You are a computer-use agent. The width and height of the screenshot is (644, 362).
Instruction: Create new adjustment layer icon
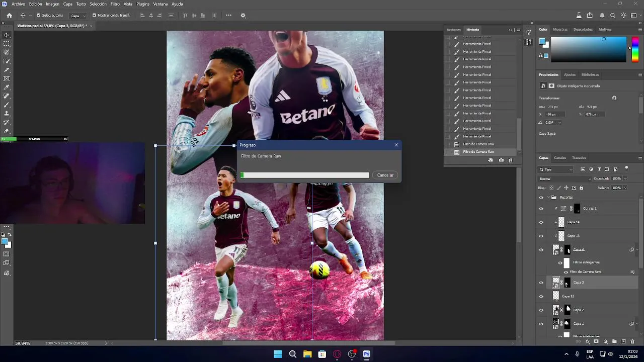[x=605, y=341]
